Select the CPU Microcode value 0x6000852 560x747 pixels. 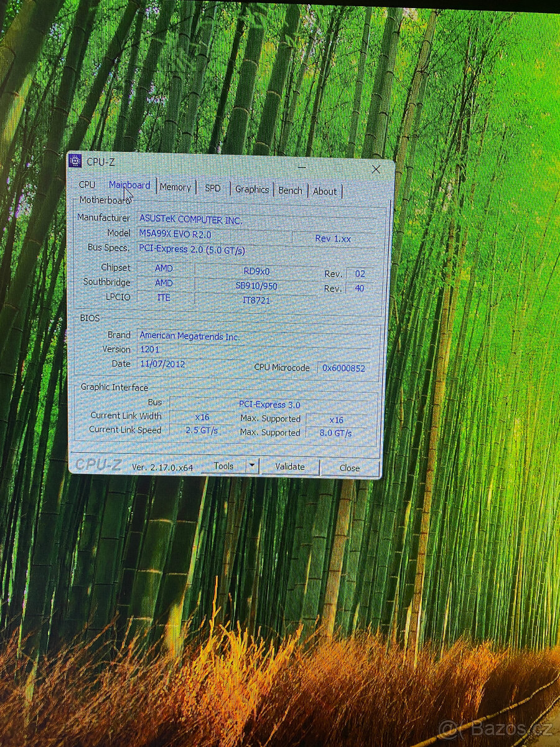point(343,368)
